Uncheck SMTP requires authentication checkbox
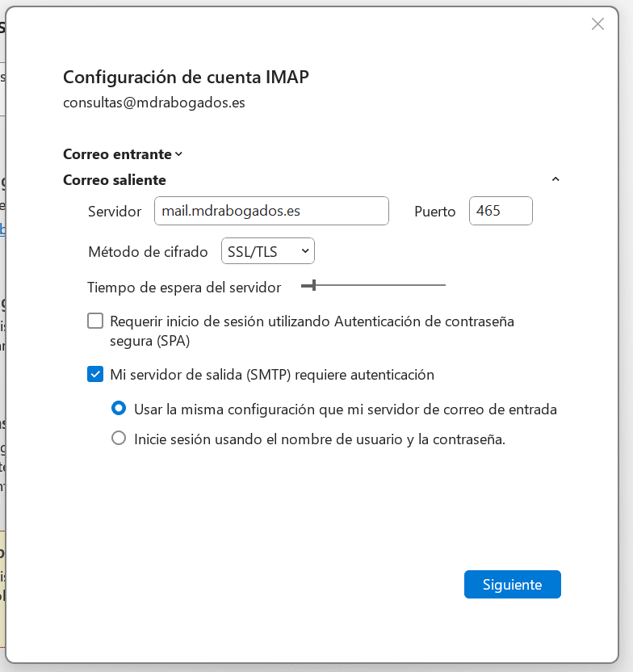 pos(95,374)
